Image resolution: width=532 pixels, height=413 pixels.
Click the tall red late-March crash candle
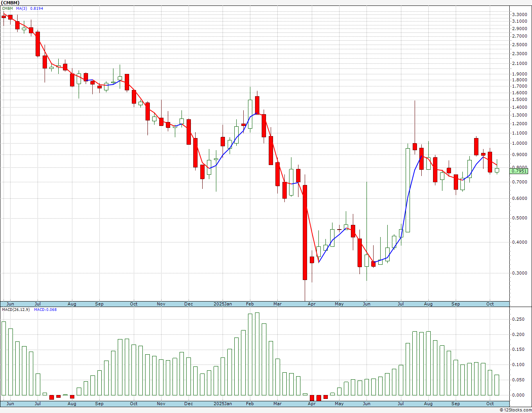(305, 232)
